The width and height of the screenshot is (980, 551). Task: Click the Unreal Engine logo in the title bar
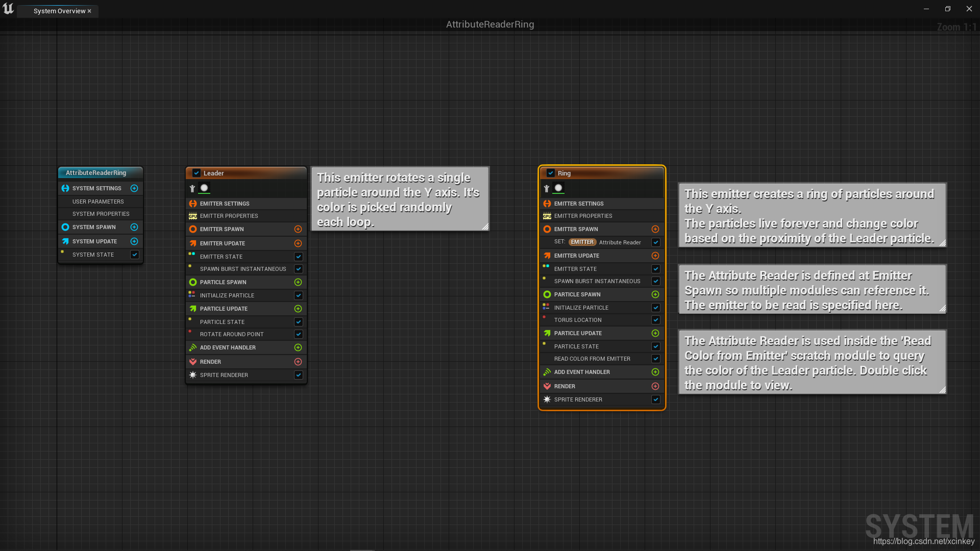coord(8,9)
